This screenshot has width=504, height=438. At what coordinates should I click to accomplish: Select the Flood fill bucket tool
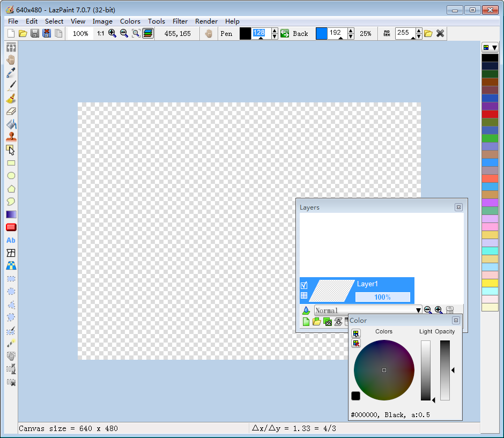[11, 124]
